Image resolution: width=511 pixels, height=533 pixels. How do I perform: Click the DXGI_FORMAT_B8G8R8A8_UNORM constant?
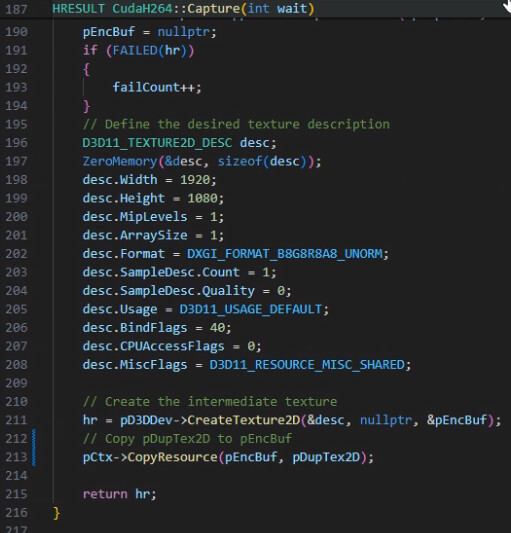coord(284,254)
